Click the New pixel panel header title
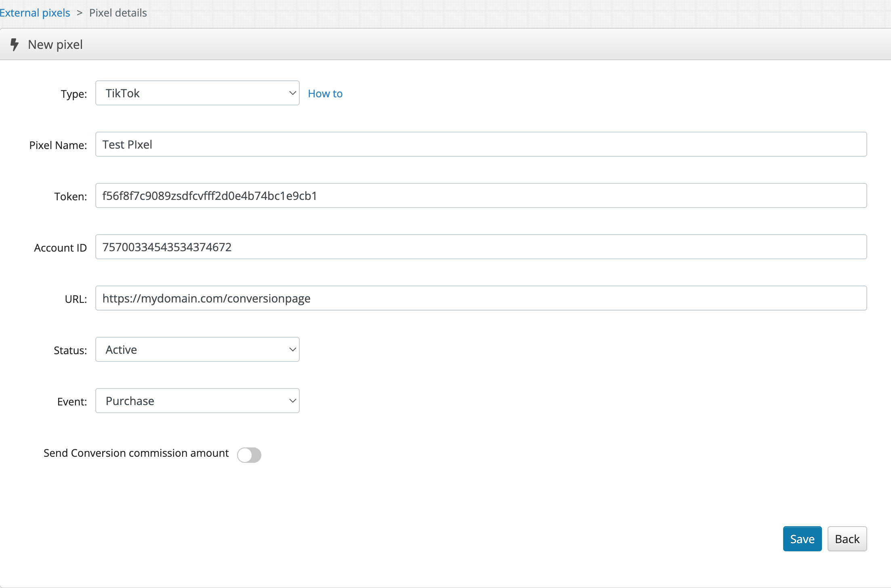 [x=55, y=44]
